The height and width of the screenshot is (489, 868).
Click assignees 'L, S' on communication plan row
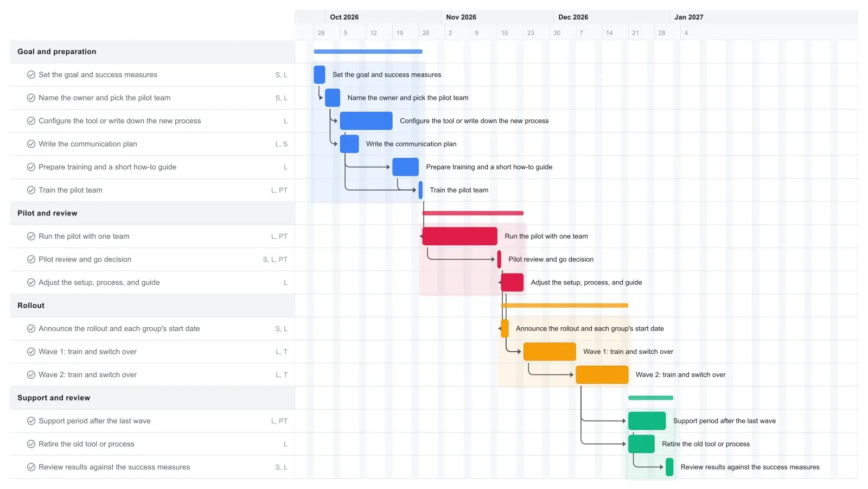tap(282, 144)
